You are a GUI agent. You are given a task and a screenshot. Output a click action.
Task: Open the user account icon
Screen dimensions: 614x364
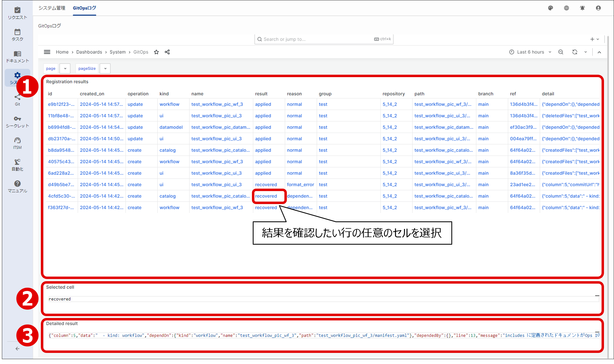[x=598, y=8]
